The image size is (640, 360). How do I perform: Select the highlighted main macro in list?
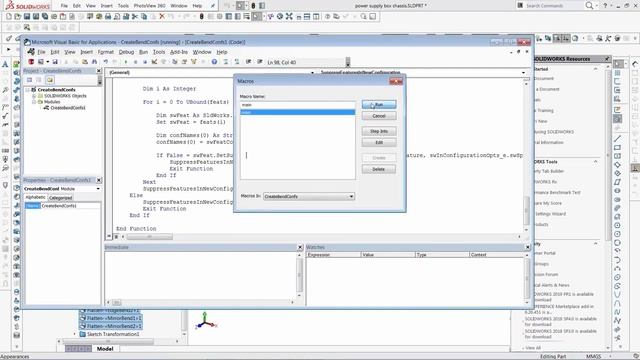pos(298,112)
